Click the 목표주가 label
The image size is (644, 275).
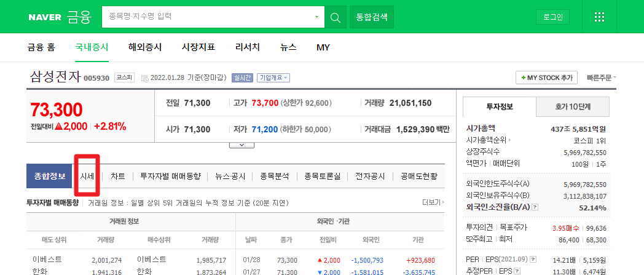513,227
